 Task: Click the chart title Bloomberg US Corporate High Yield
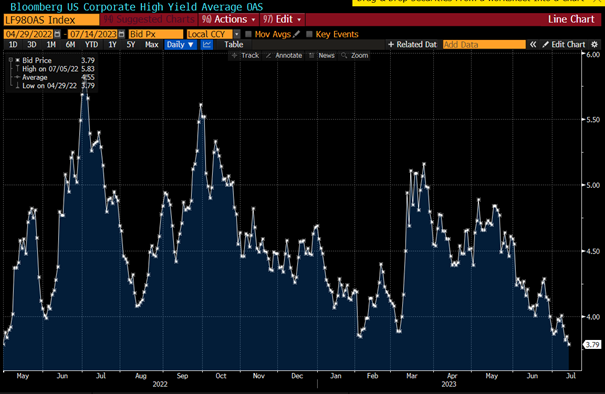pos(137,7)
